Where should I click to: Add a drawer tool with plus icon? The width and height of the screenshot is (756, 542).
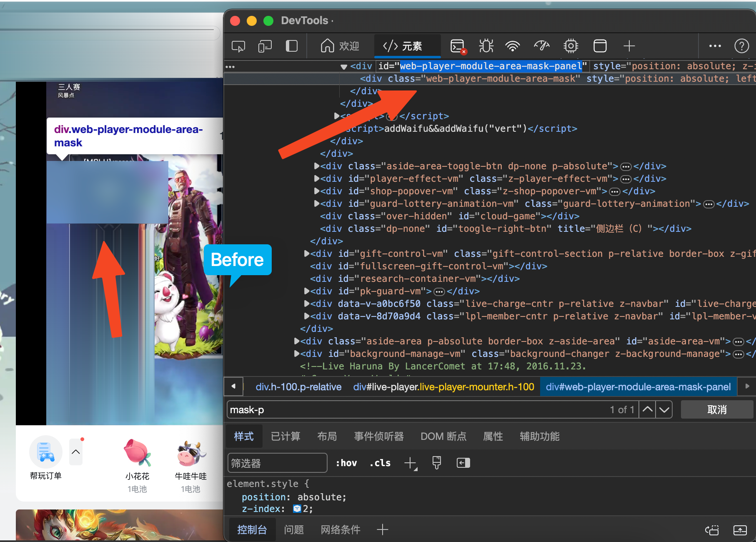tap(383, 530)
